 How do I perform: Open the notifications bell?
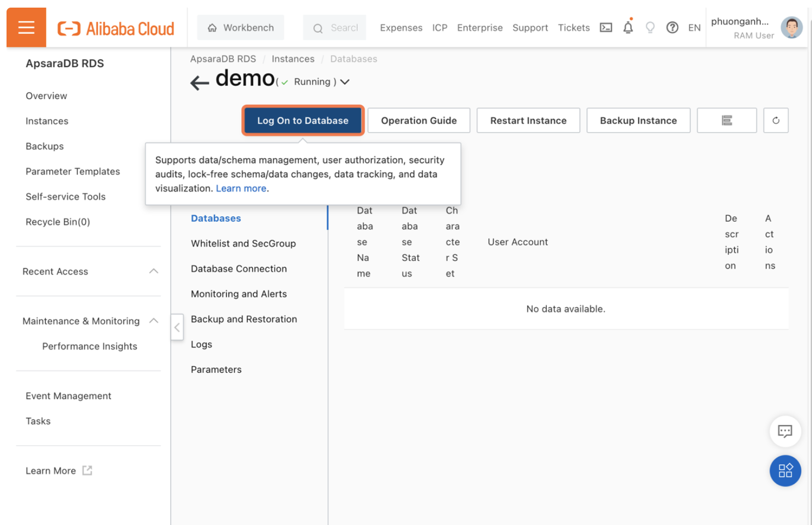(x=628, y=27)
